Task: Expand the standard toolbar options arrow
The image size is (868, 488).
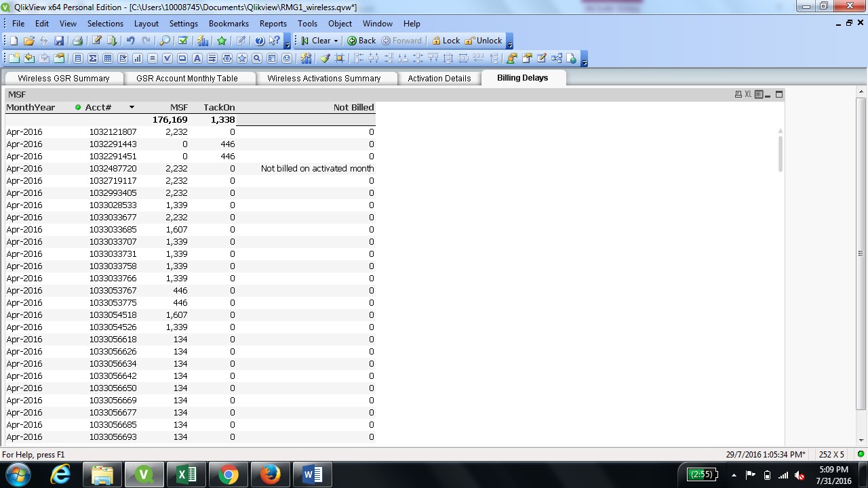Action: (288, 41)
